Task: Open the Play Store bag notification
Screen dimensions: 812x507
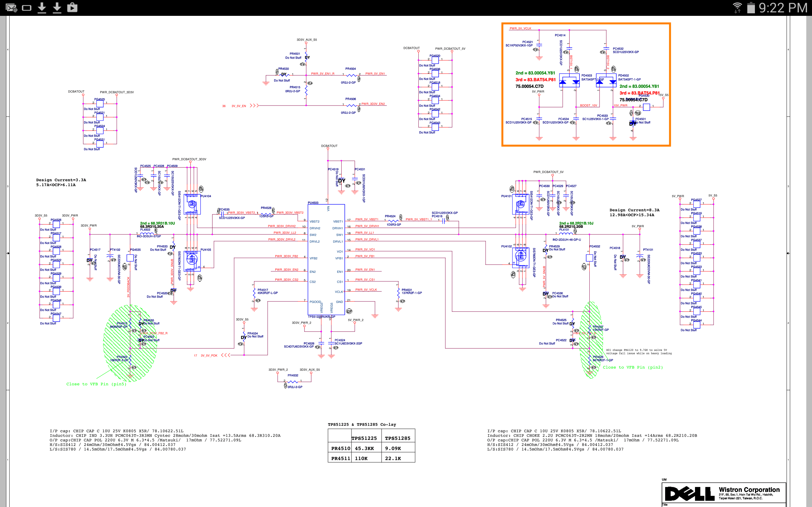Action: tap(72, 7)
